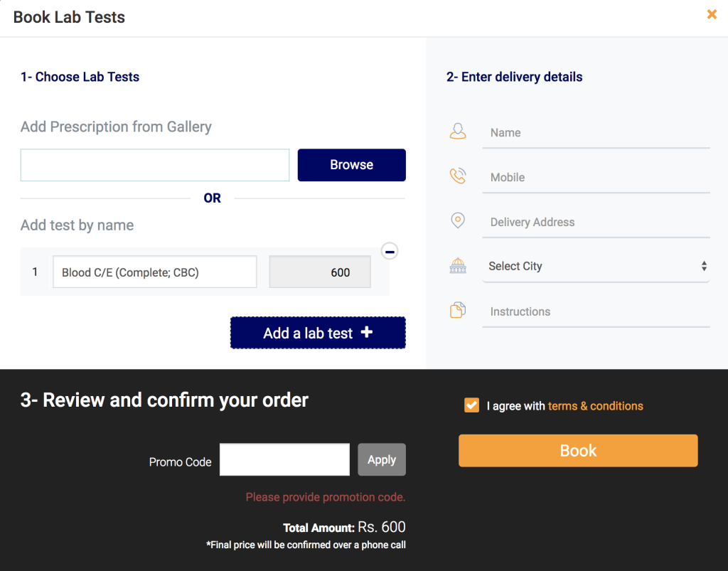Click the OR separator label
Screen dimensions: 728x571
coord(212,198)
